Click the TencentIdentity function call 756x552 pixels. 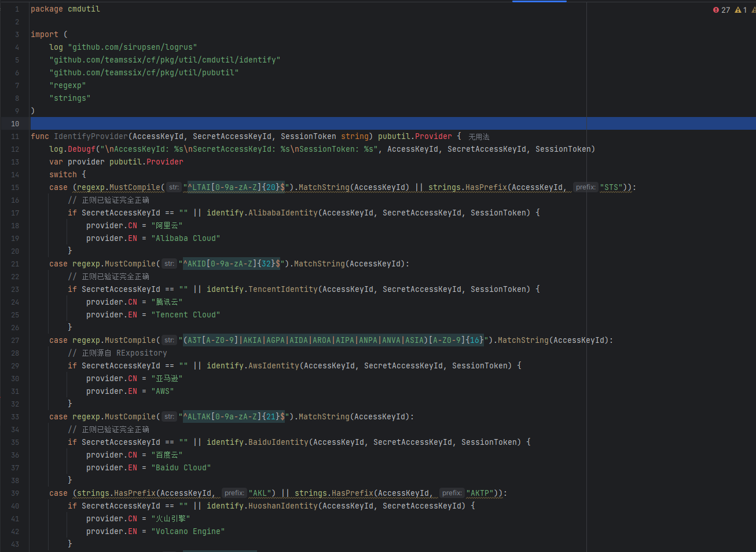[x=283, y=289]
